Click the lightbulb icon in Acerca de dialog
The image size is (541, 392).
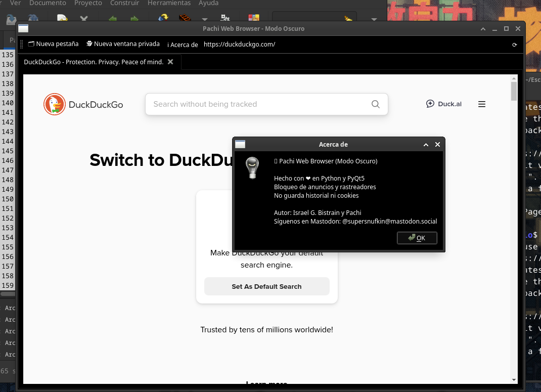tap(252, 168)
